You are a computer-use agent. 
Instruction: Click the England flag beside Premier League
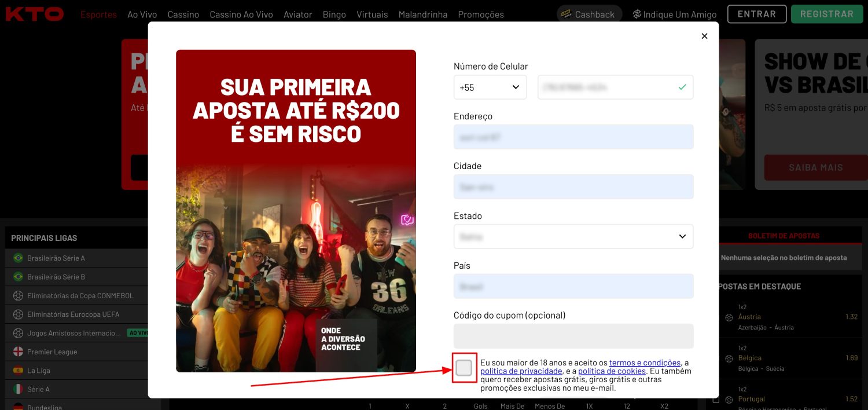coord(18,352)
